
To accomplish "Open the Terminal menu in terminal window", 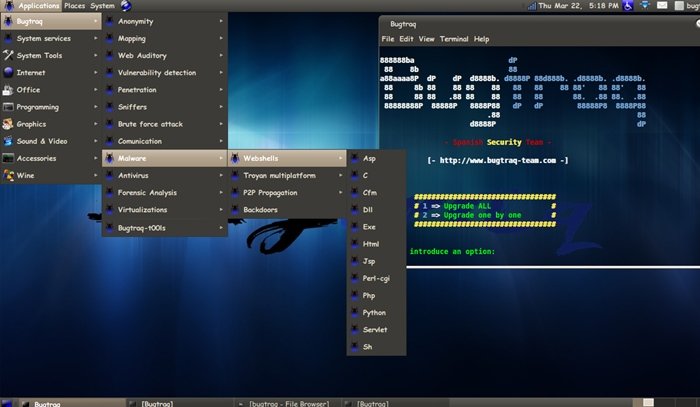I will 454,39.
